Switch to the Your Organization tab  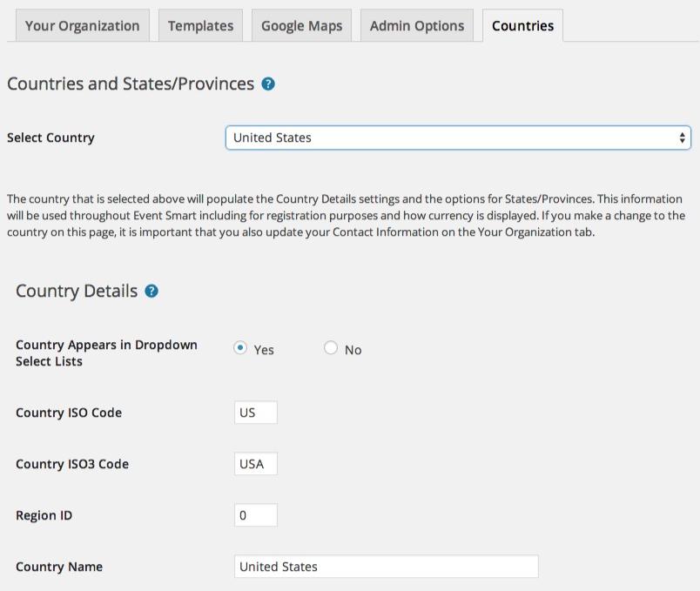point(83,26)
